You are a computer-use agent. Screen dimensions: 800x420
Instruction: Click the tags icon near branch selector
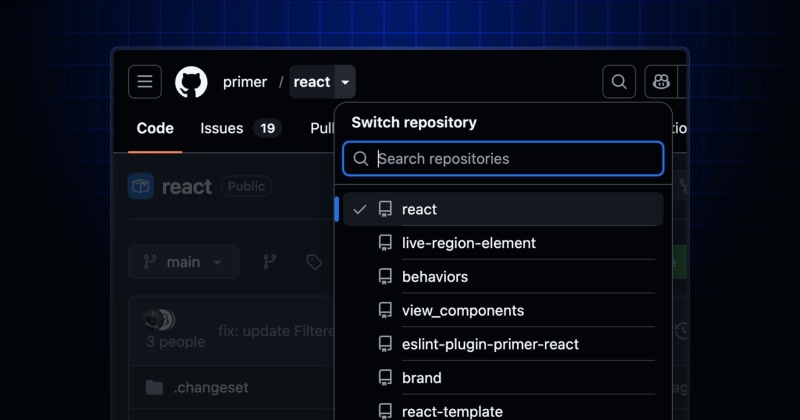(314, 262)
